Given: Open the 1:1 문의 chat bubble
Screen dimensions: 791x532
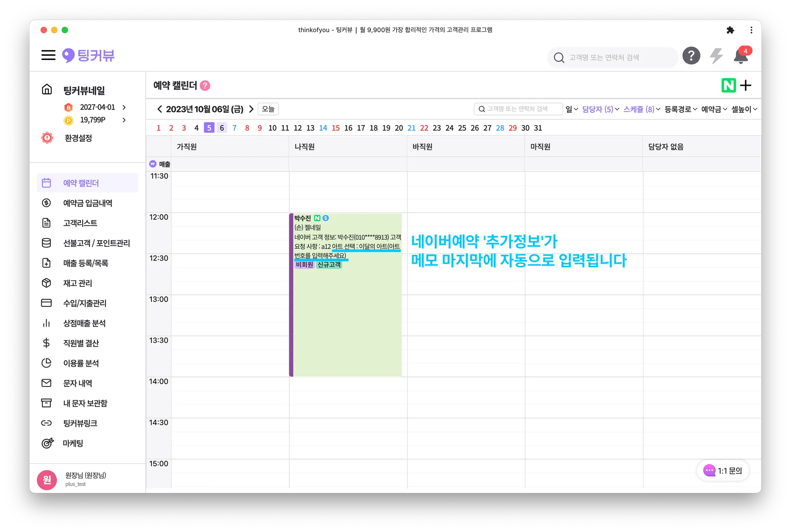Looking at the screenshot, I should (723, 471).
